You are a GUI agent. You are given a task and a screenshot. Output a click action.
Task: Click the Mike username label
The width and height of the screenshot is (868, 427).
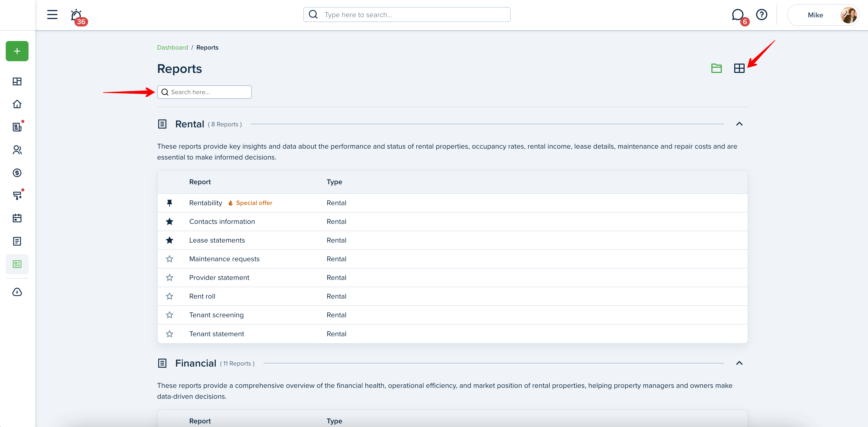click(815, 15)
